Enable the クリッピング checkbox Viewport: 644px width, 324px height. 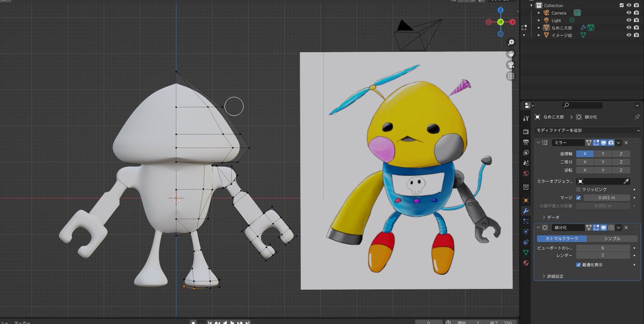point(579,189)
